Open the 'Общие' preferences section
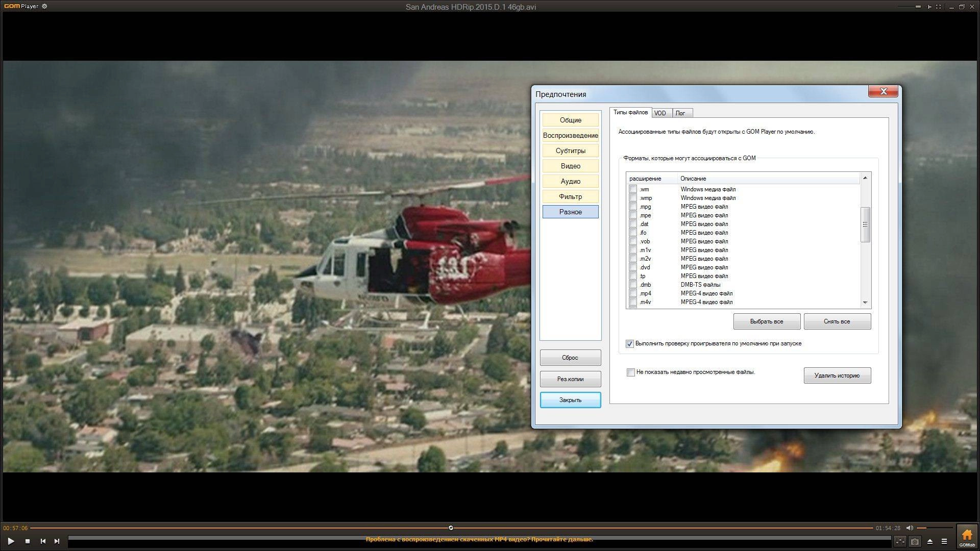The width and height of the screenshot is (980, 551). (x=571, y=120)
